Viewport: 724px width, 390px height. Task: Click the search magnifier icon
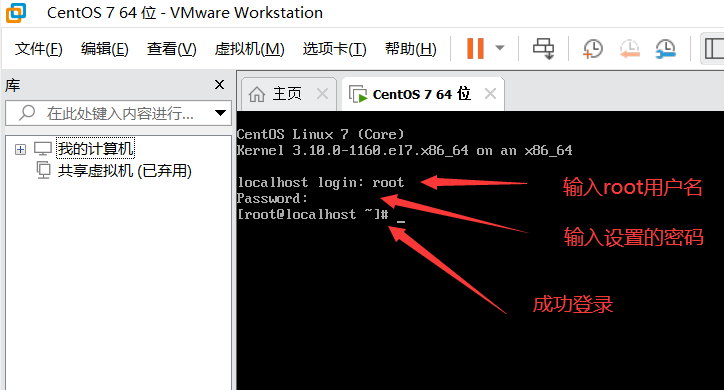(x=27, y=112)
